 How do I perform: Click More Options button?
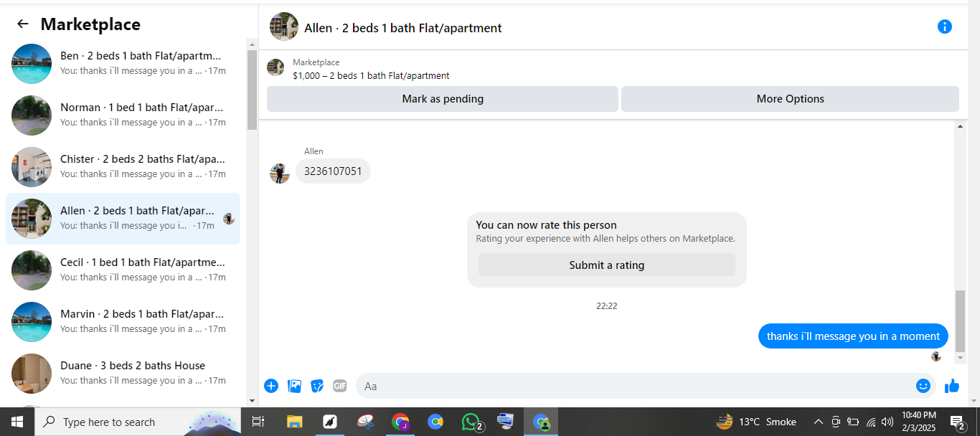point(790,99)
